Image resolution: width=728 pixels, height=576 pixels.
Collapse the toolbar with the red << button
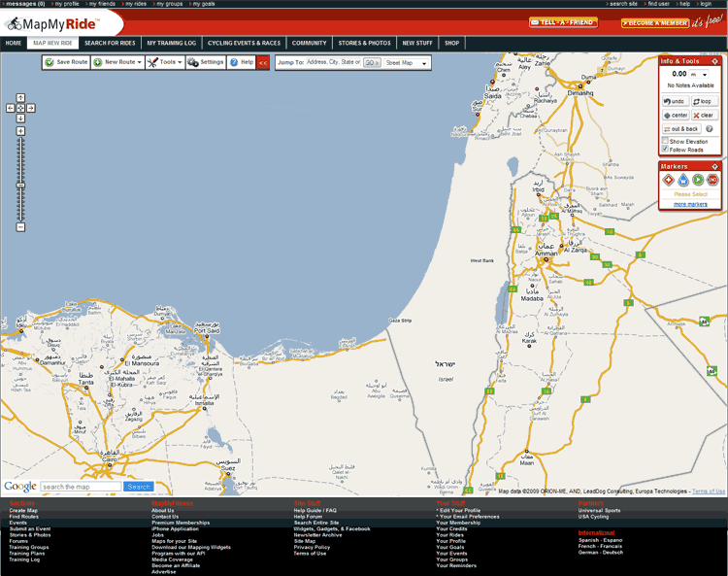(263, 63)
